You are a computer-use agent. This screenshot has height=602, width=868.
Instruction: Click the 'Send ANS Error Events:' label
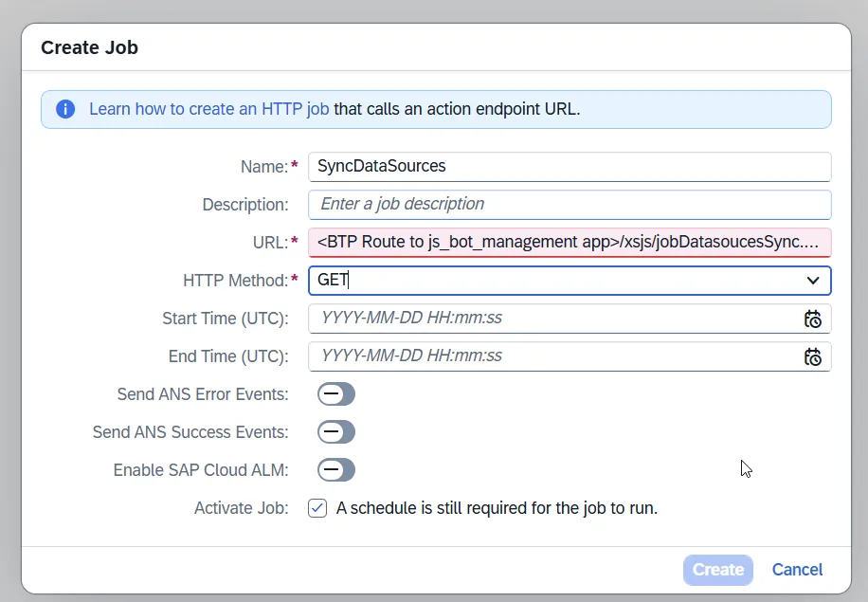(x=203, y=394)
